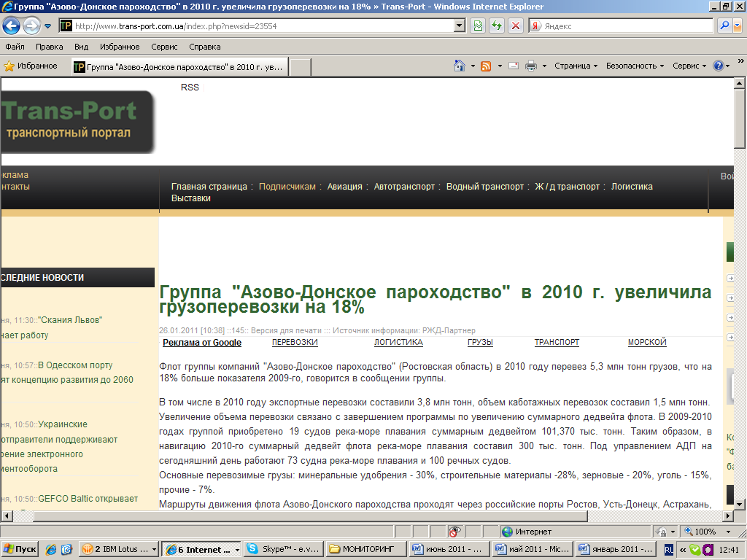This screenshot has width=747, height=560.
Task: Open the Выставки nav link
Action: 191,198
